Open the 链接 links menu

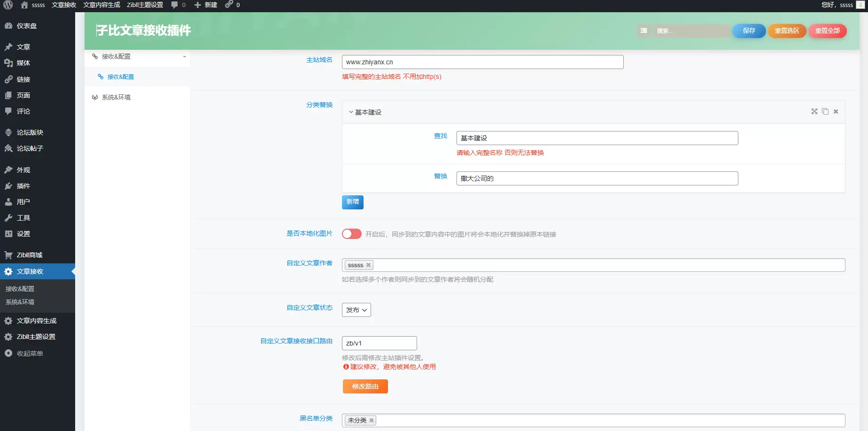pos(38,79)
